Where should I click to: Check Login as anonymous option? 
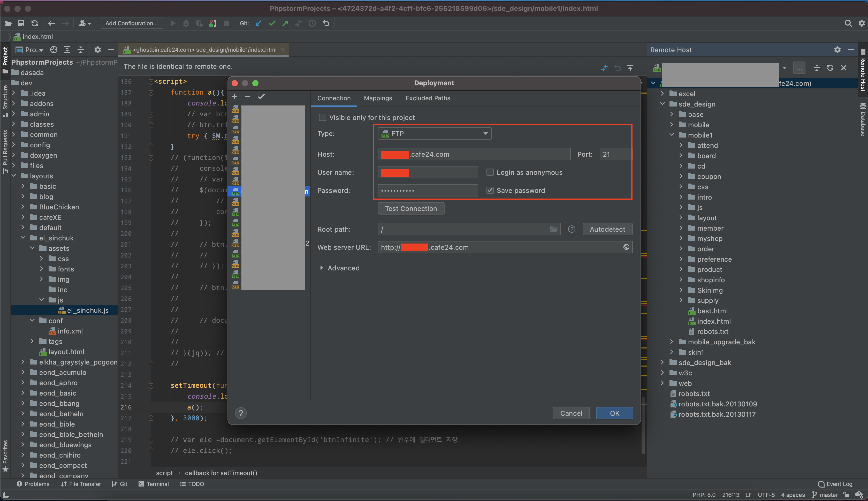pyautogui.click(x=490, y=172)
